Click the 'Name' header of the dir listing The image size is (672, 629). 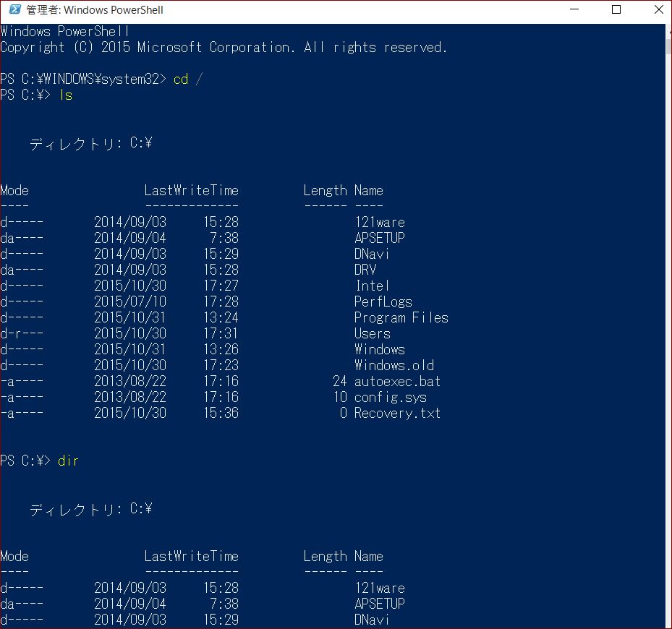click(x=369, y=556)
